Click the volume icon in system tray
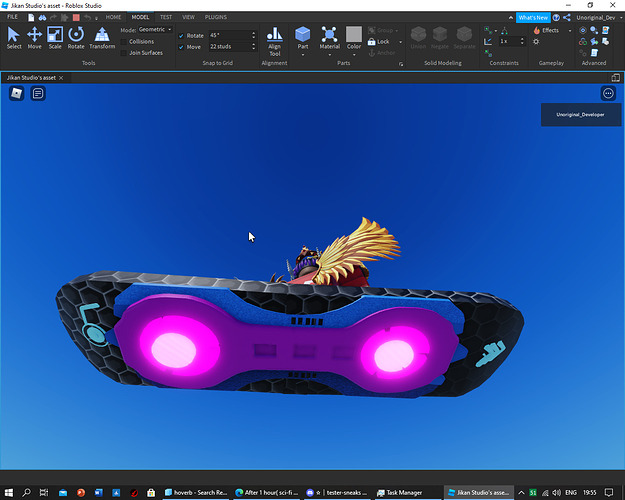This screenshot has width=625, height=500. 556,492
